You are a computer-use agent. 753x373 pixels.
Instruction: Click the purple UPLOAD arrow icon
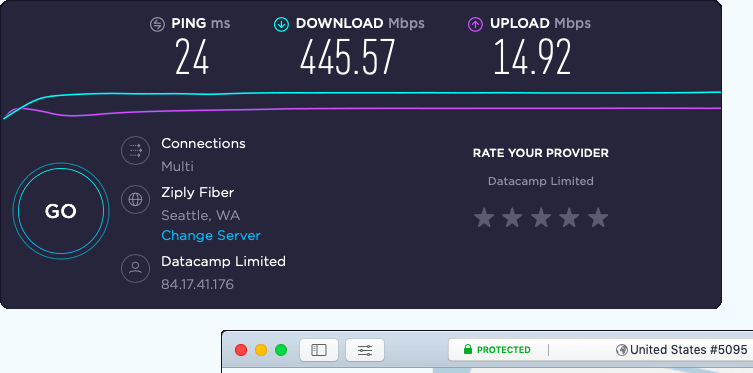475,24
